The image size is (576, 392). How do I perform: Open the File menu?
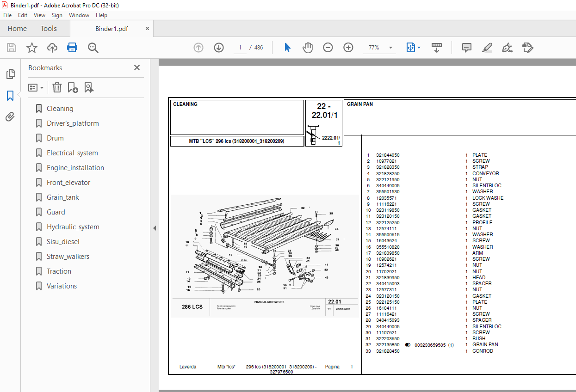coord(7,15)
